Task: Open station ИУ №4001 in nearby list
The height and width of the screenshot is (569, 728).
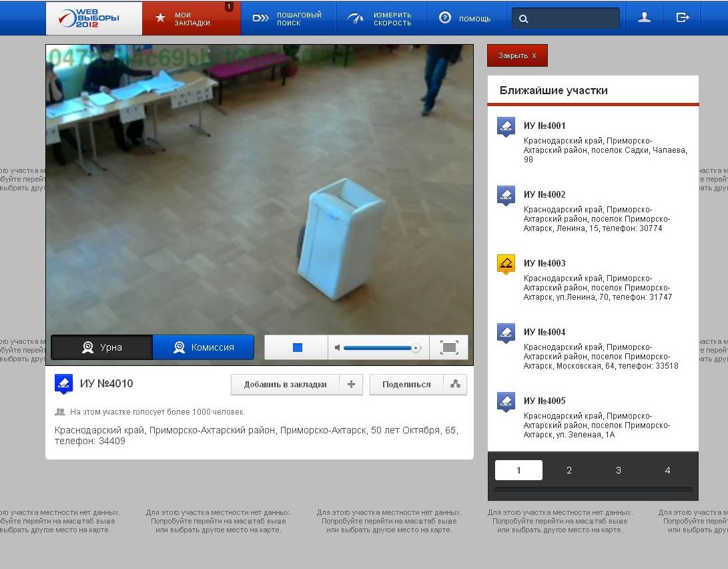Action: (x=544, y=126)
